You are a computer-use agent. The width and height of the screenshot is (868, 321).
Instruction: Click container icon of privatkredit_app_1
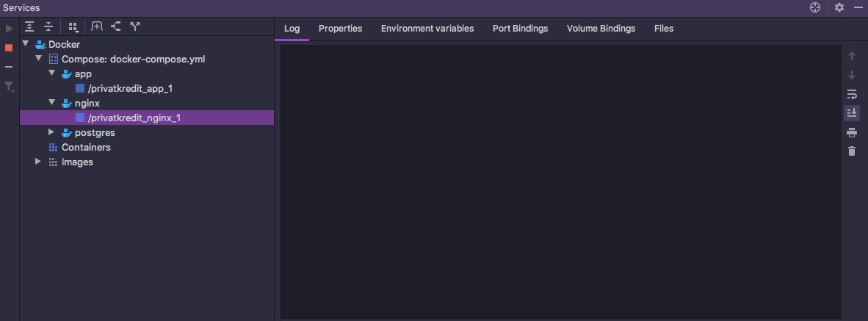(x=80, y=89)
